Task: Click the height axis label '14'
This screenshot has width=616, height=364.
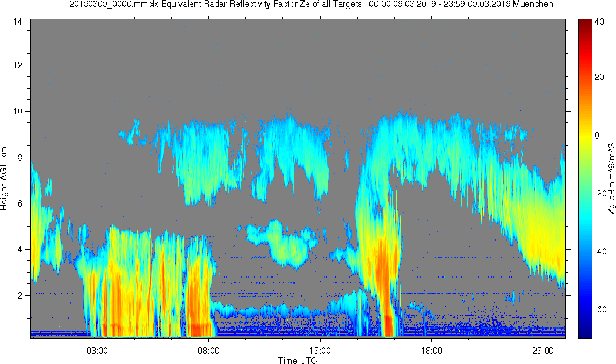Action: click(18, 22)
